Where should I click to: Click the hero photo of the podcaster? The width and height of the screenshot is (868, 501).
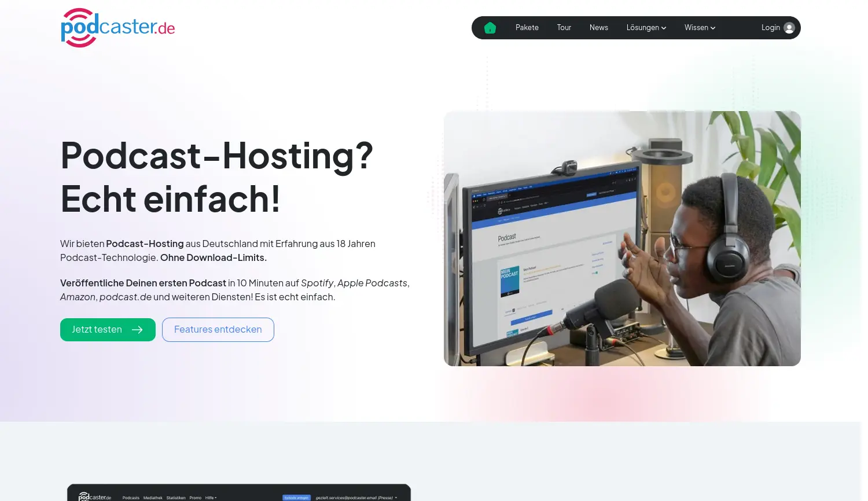tap(622, 238)
